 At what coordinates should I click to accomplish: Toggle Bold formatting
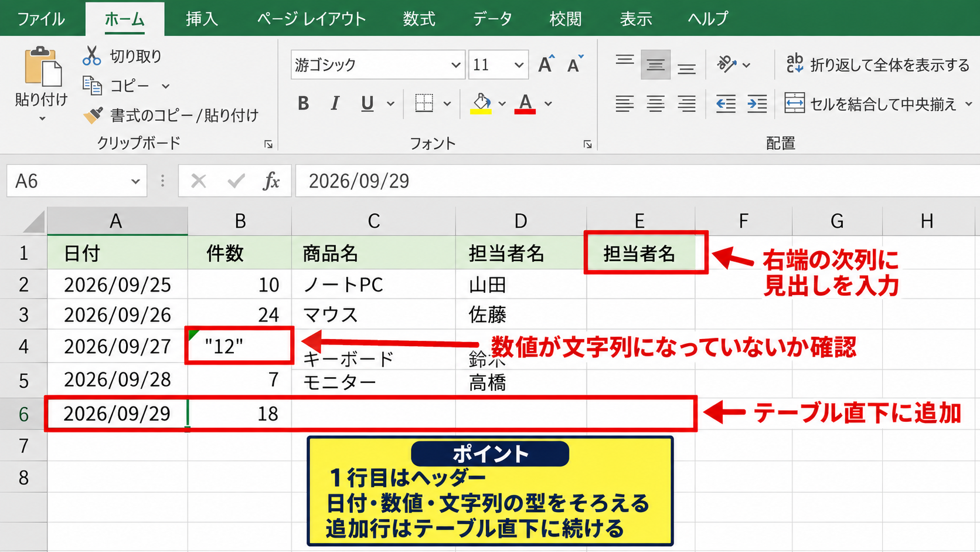tap(303, 104)
